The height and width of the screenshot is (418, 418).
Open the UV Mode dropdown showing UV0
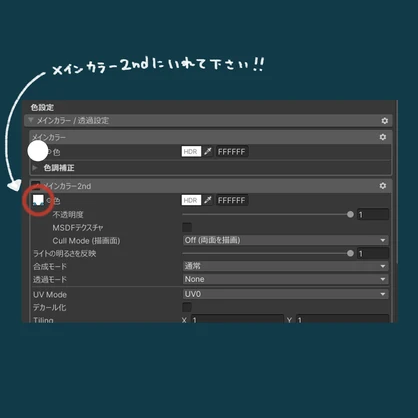pos(285,294)
